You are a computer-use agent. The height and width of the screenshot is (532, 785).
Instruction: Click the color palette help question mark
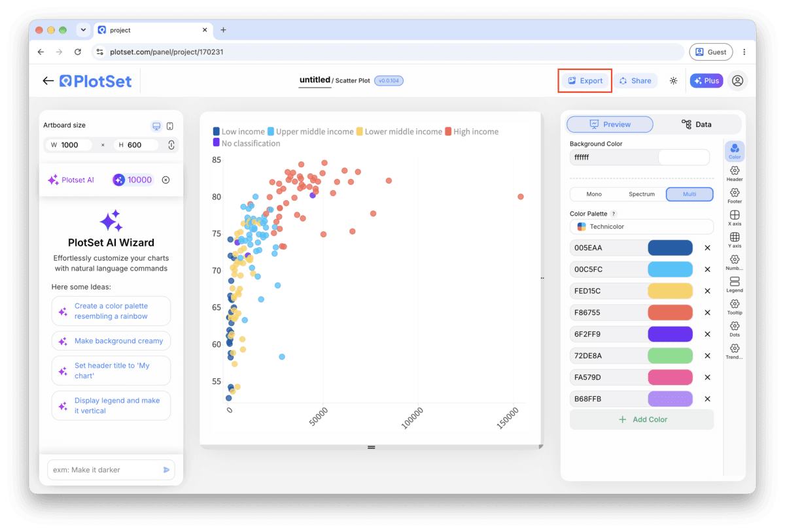point(614,214)
